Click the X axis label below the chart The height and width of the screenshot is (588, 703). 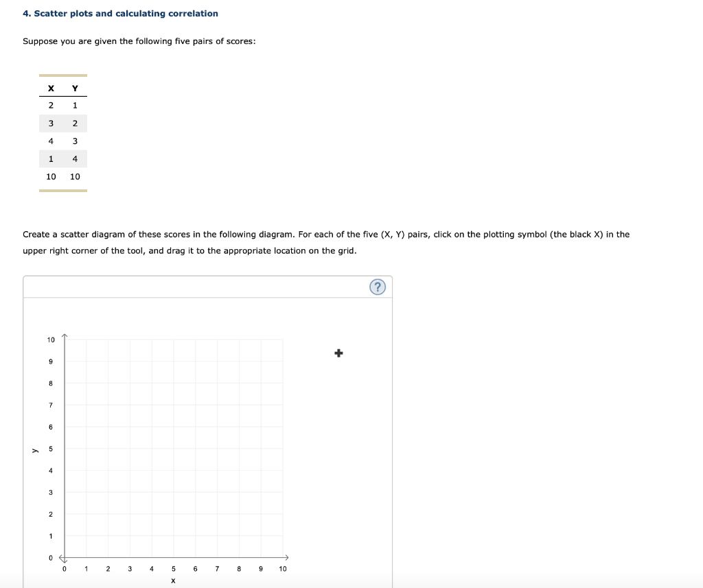point(173,580)
